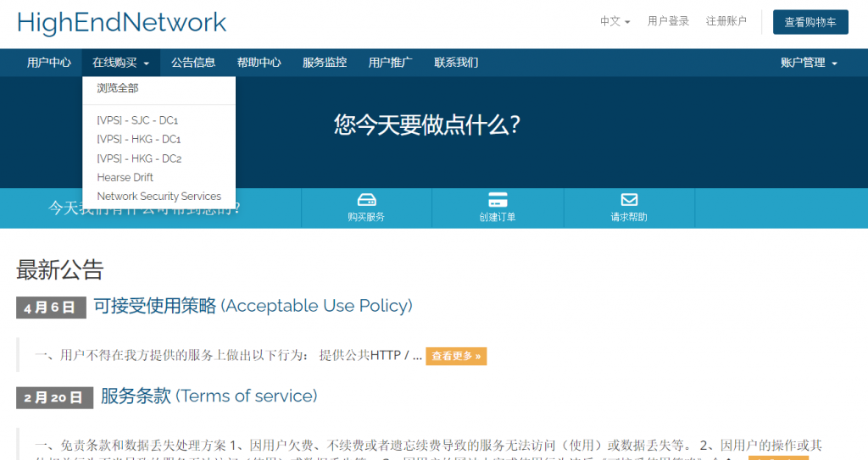Choose [VPS] - HKG - DC1 menu entry

(139, 139)
